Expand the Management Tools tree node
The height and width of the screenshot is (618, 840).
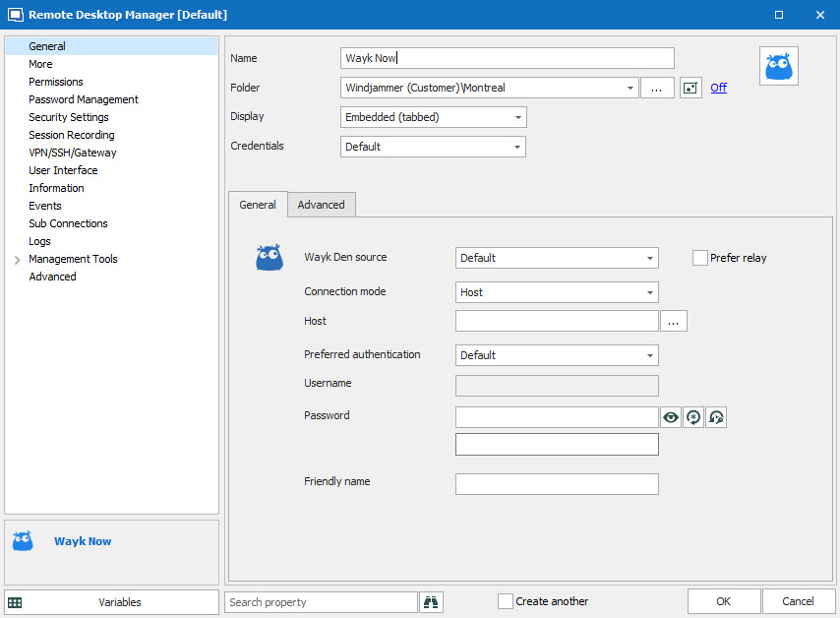tap(17, 260)
